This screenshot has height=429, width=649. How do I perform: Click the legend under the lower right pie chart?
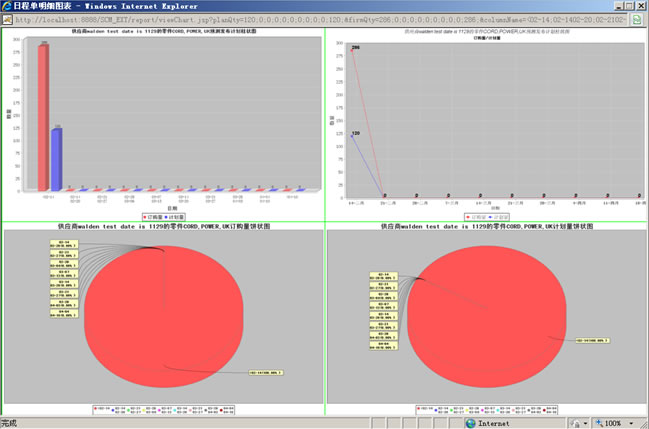(488, 409)
